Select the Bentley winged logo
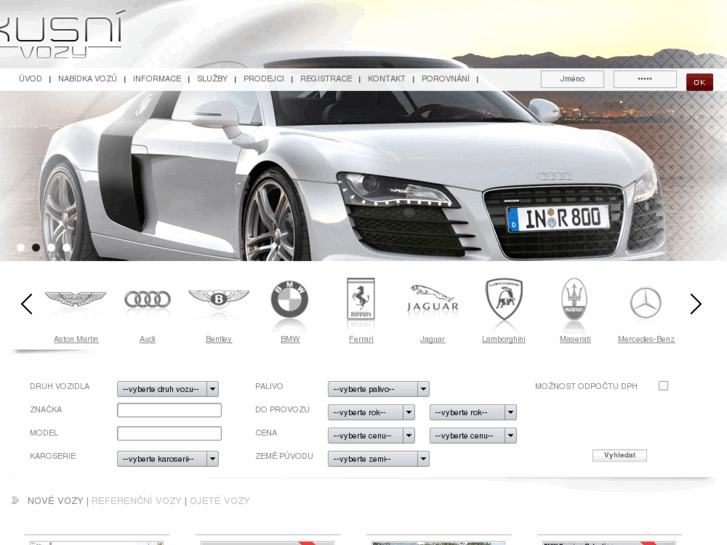The image size is (727, 545). (219, 298)
